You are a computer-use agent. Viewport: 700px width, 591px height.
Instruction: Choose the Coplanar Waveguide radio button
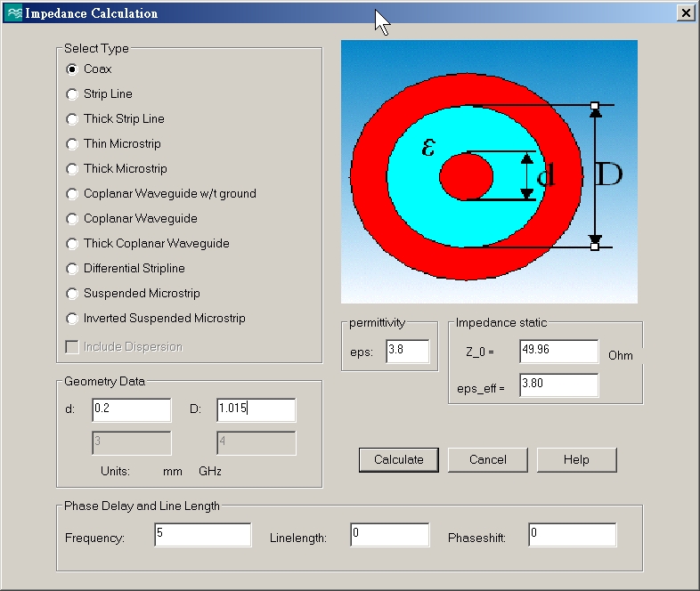point(73,219)
